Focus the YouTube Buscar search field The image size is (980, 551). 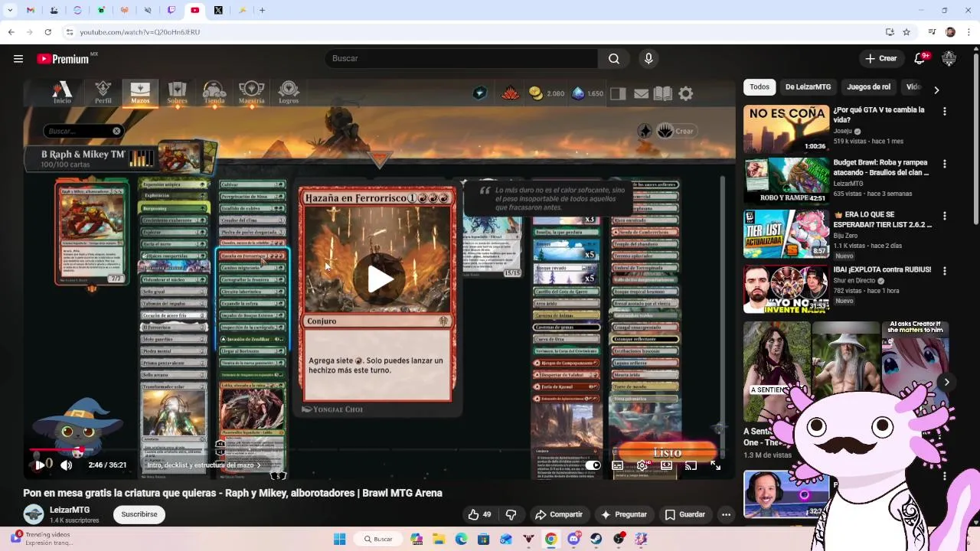point(461,58)
